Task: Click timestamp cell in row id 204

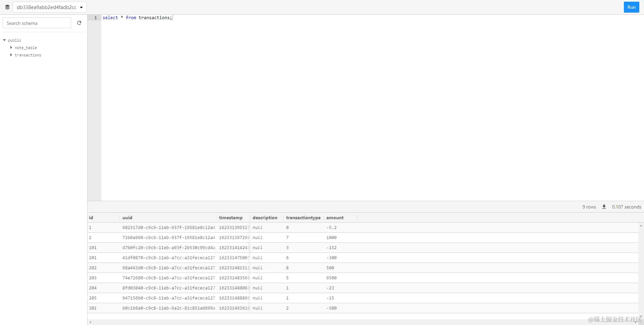Action: pyautogui.click(x=234, y=288)
